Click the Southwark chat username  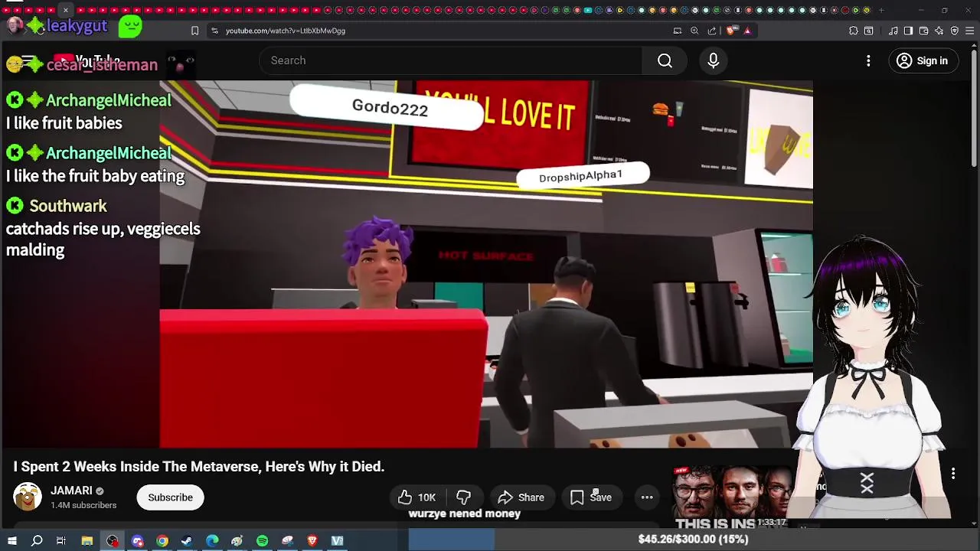point(68,206)
